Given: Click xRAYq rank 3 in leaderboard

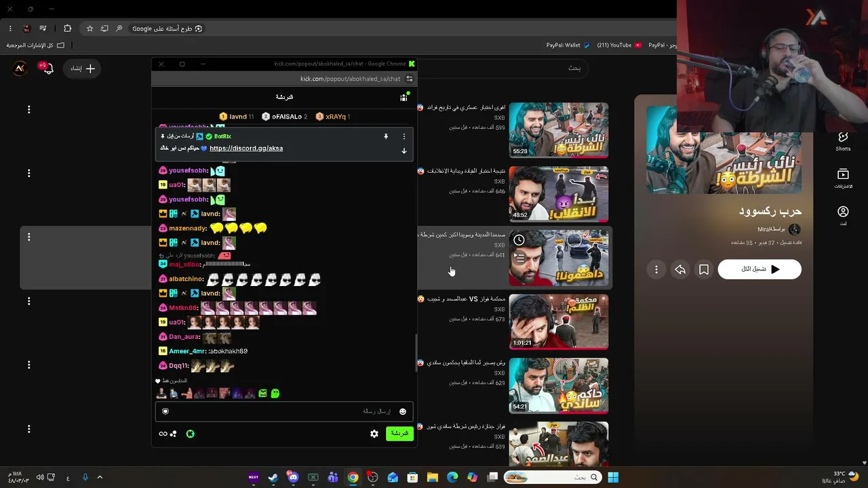Looking at the screenshot, I should point(333,117).
